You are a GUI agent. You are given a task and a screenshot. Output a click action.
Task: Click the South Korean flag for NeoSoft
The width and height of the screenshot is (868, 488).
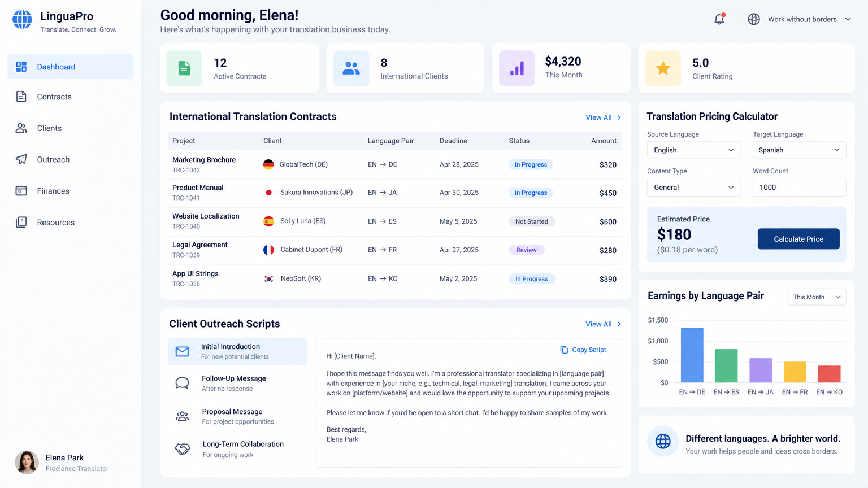(x=268, y=279)
